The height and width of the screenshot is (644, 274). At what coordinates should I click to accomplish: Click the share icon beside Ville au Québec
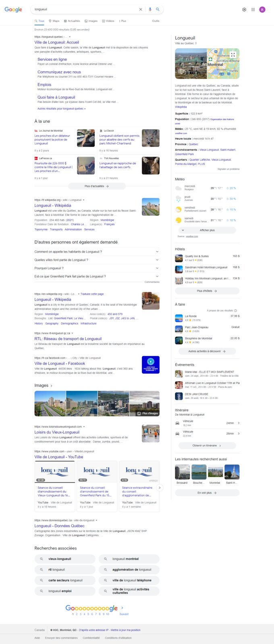coord(196,43)
